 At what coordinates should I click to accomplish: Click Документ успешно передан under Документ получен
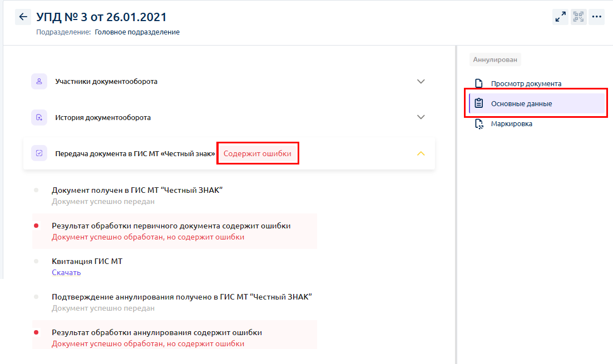pos(103,202)
